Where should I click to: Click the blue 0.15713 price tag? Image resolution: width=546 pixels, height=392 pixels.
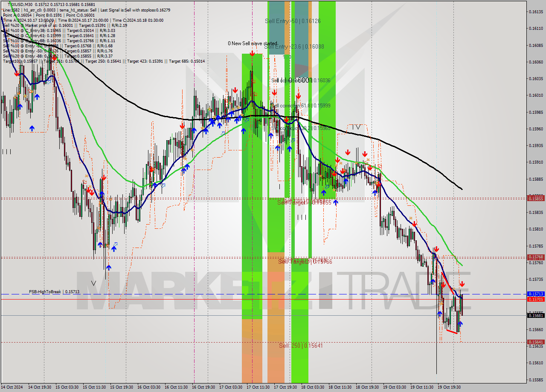pyautogui.click(x=536, y=294)
